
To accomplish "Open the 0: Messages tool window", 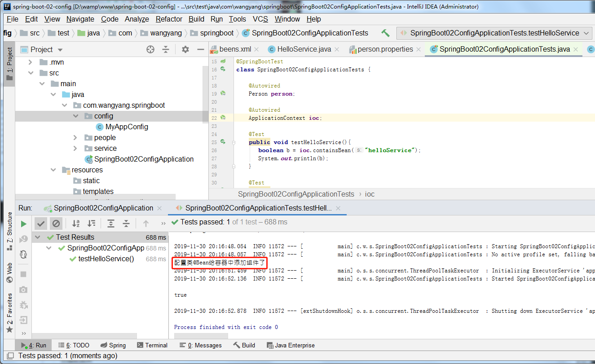I will (200, 345).
